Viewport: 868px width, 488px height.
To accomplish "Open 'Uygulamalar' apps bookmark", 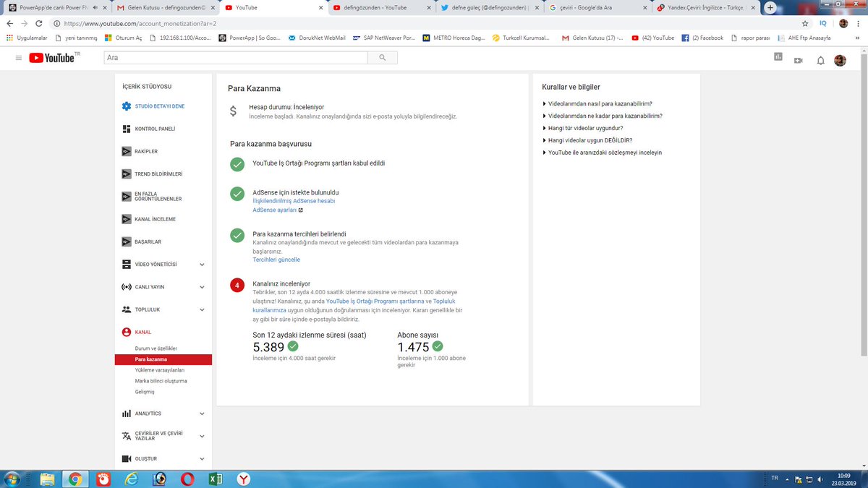I will pos(25,38).
